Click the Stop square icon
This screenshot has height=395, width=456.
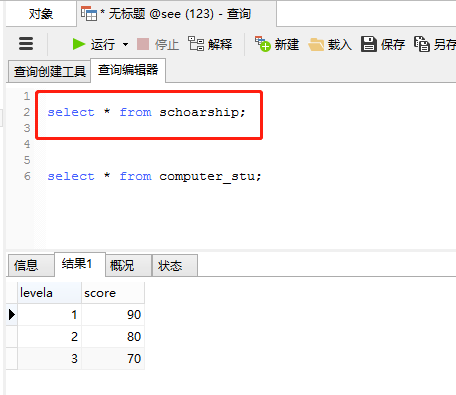pyautogui.click(x=143, y=44)
